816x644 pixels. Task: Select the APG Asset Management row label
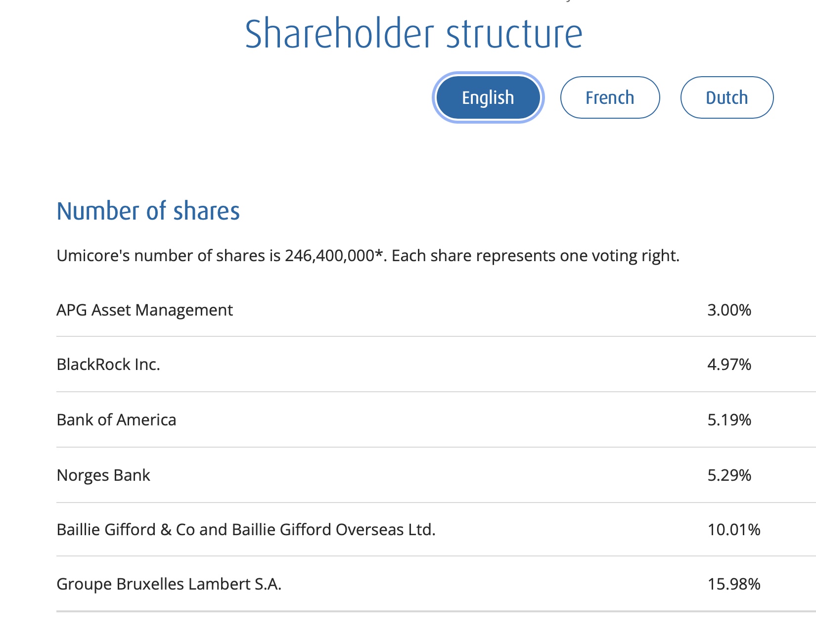click(x=144, y=310)
